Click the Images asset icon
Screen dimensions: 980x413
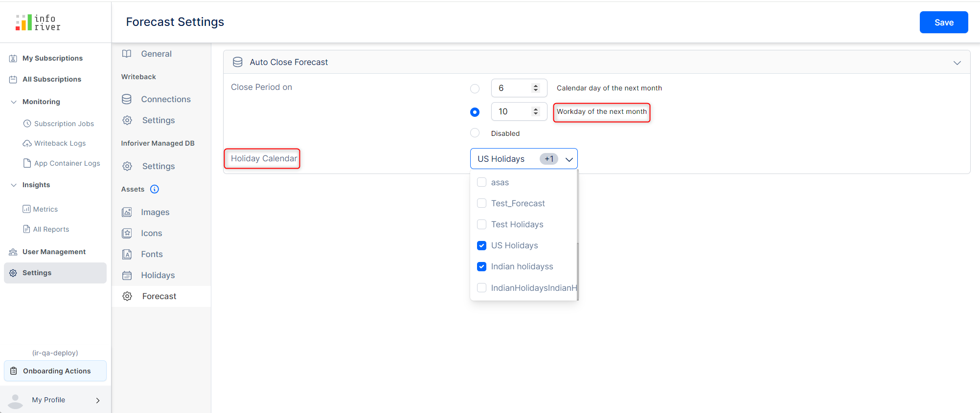(x=127, y=212)
